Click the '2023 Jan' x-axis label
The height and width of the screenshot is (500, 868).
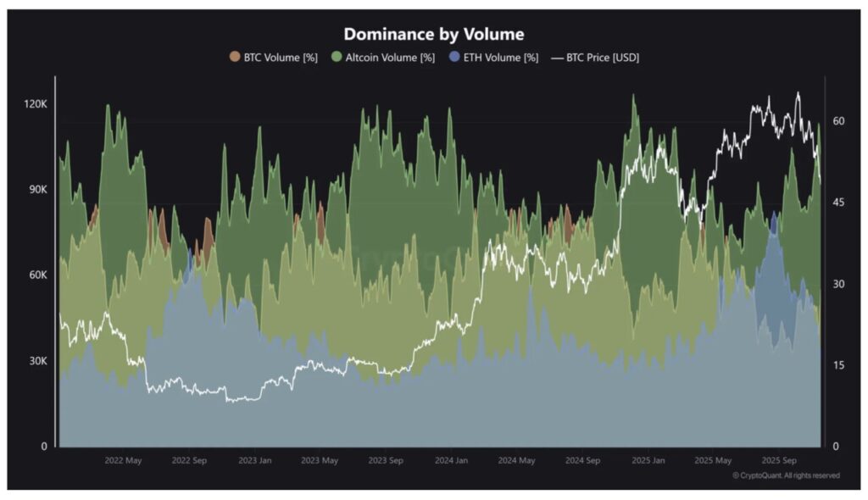click(x=253, y=461)
